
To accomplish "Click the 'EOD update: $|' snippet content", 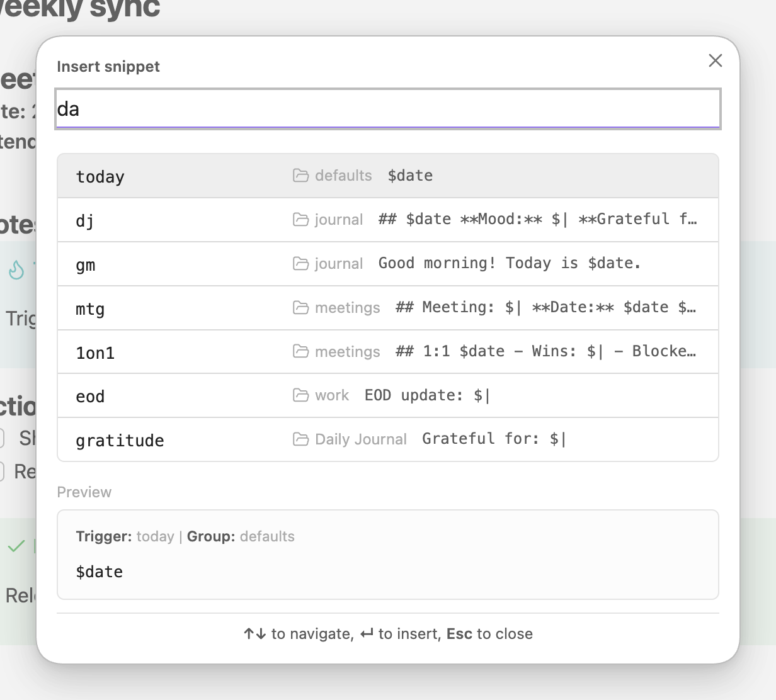I will coord(427,395).
